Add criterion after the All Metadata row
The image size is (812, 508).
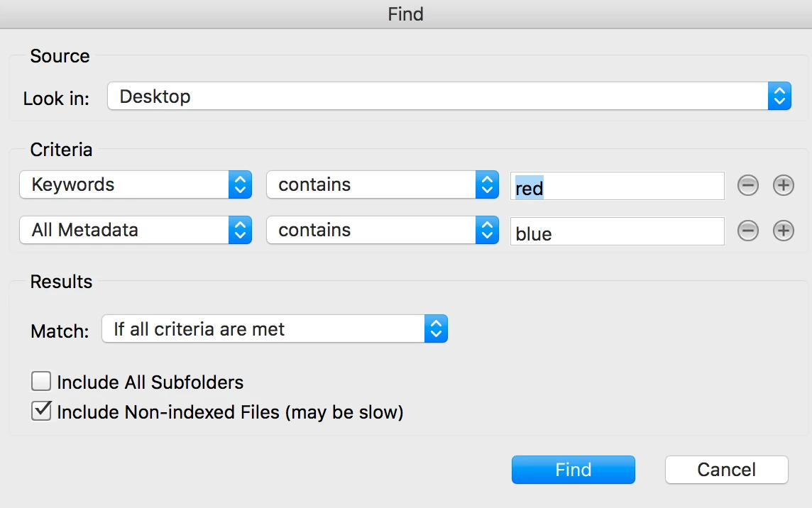783,231
